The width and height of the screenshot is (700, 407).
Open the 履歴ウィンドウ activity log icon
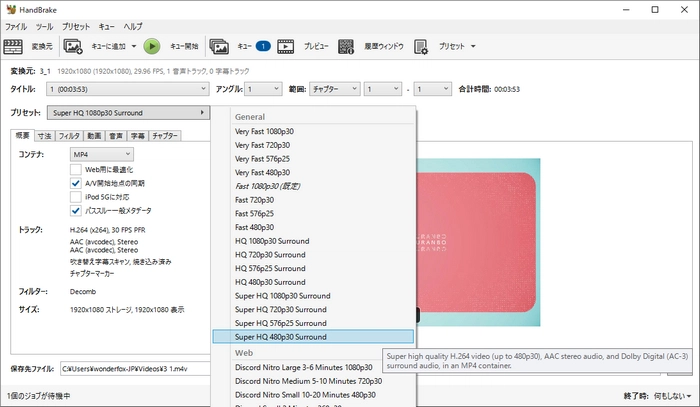347,46
